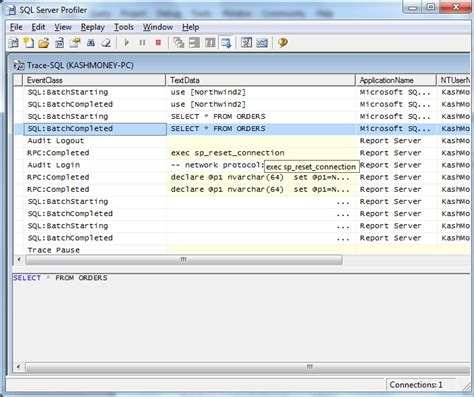Open the Replay menu
Image resolution: width=474 pixels, height=397 pixels.
click(93, 27)
